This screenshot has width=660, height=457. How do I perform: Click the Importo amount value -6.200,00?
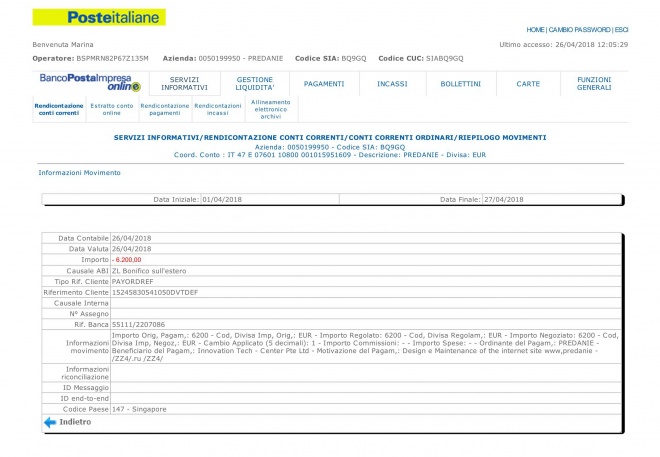[x=127, y=259]
